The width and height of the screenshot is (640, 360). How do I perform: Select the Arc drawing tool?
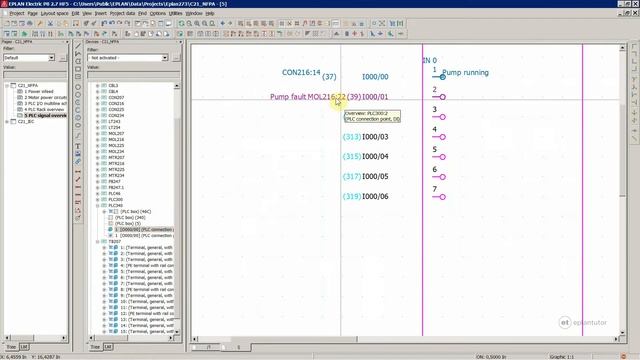click(78, 102)
